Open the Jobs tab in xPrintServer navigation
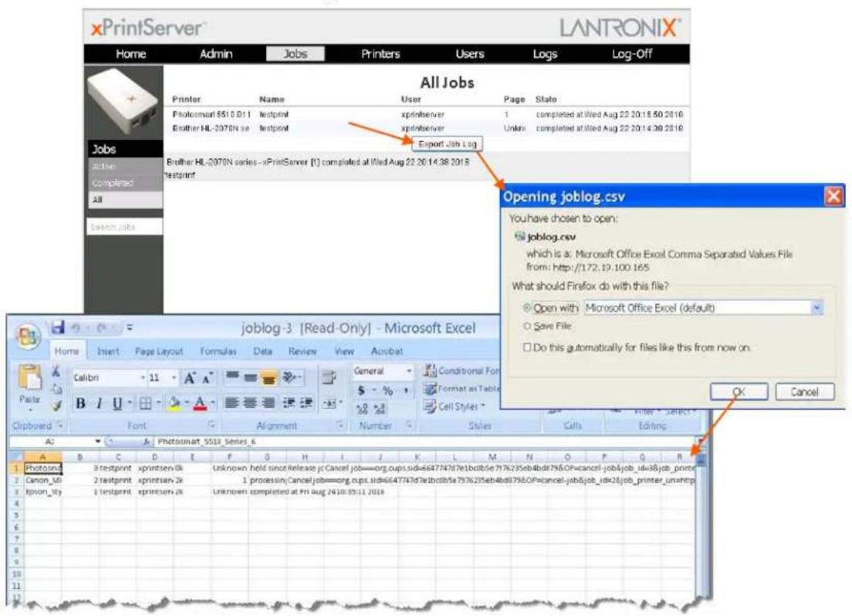The width and height of the screenshot is (852, 616). 295,54
